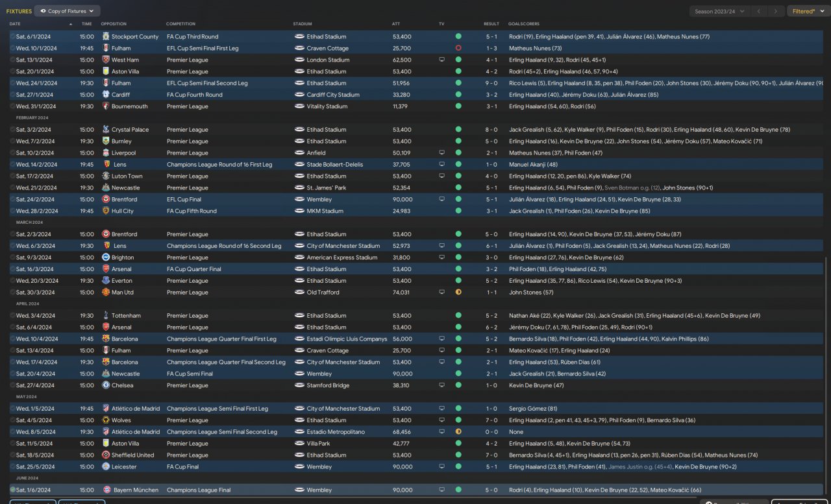The width and height of the screenshot is (831, 504).
Task: Sort fixtures by the Date column header
Action: point(15,24)
